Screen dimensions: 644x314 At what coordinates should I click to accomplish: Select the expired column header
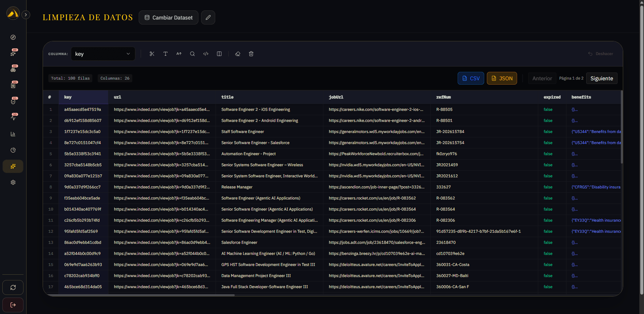coord(552,97)
